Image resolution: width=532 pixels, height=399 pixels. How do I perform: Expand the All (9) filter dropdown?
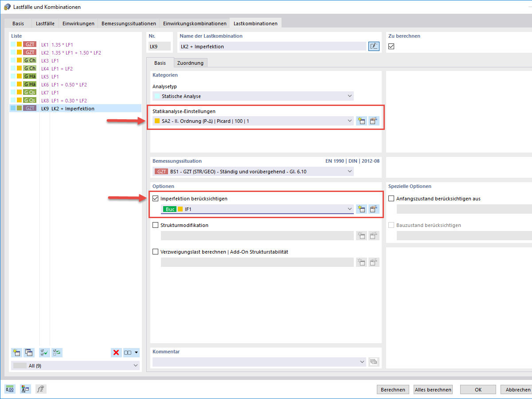(135, 365)
